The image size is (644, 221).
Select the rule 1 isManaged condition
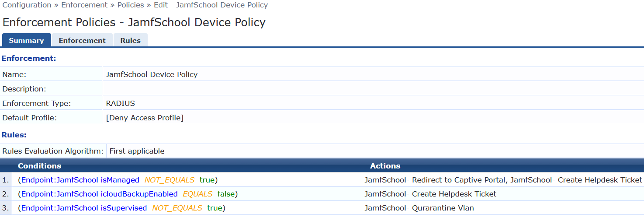(118, 180)
